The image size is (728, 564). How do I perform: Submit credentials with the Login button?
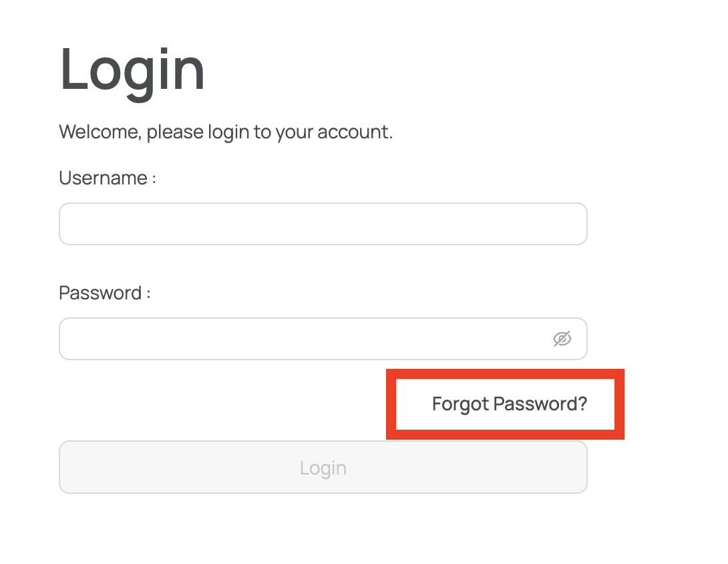(323, 467)
